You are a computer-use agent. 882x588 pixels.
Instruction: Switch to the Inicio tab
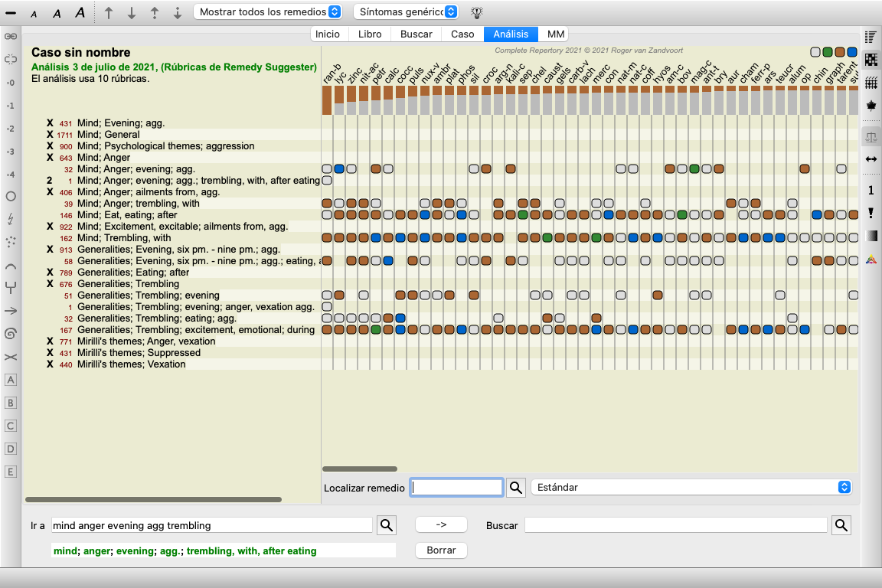click(328, 34)
